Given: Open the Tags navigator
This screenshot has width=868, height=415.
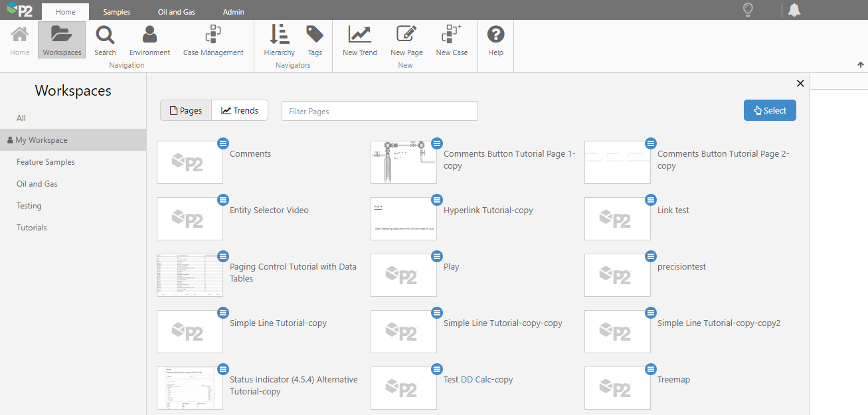Looking at the screenshot, I should click(315, 40).
